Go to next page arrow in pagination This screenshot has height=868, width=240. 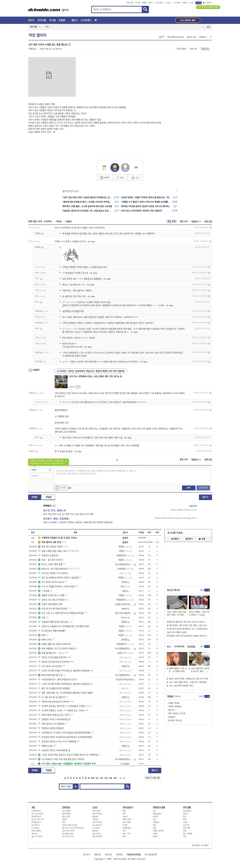120,778
